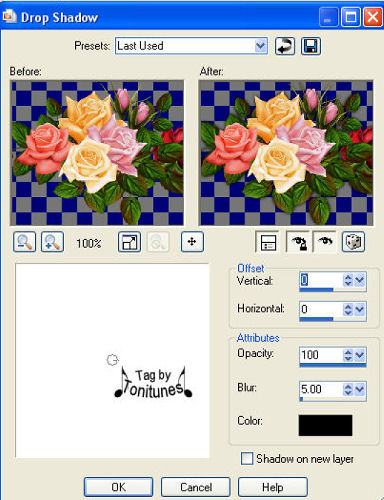Image resolution: width=384 pixels, height=500 pixels.
Task: Click the randomize parameters dice icon
Action: pos(353,242)
